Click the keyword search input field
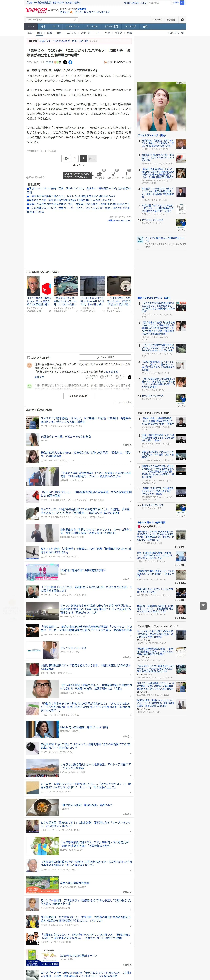This screenshot has height=980, width=210. (49, 20)
